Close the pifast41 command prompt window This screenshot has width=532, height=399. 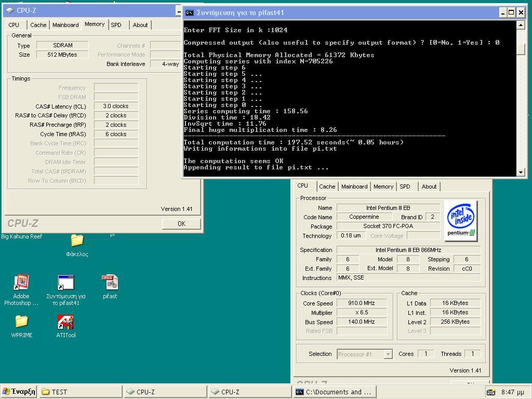pos(521,13)
